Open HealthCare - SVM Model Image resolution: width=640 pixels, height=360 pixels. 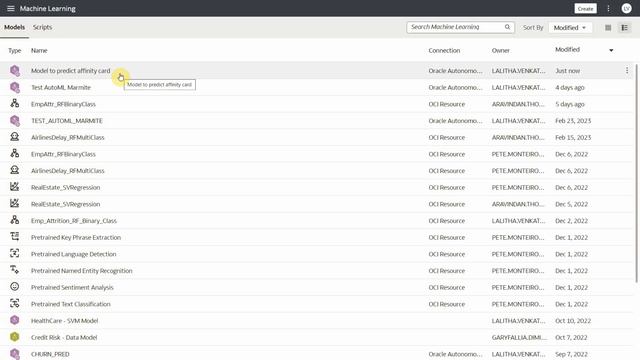pyautogui.click(x=64, y=320)
